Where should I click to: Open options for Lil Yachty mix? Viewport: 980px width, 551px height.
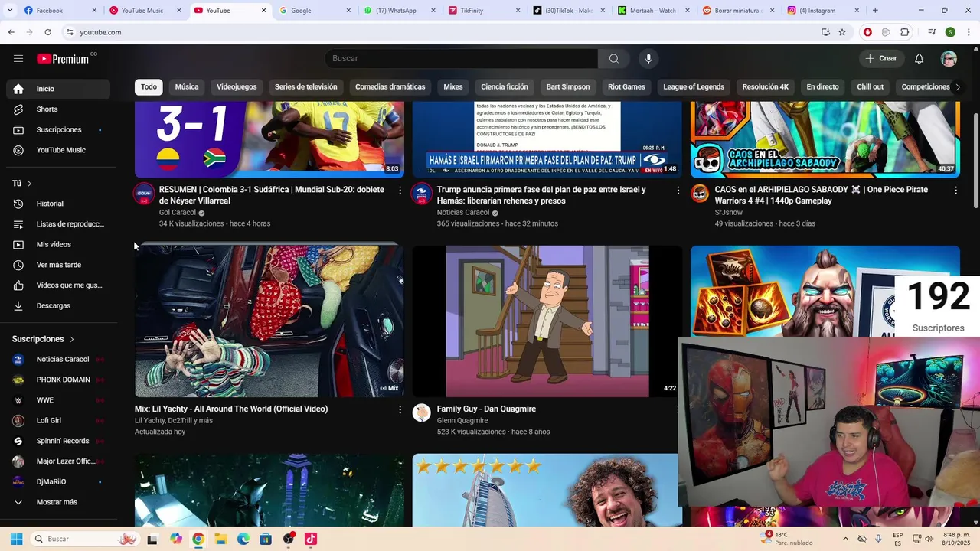(400, 409)
